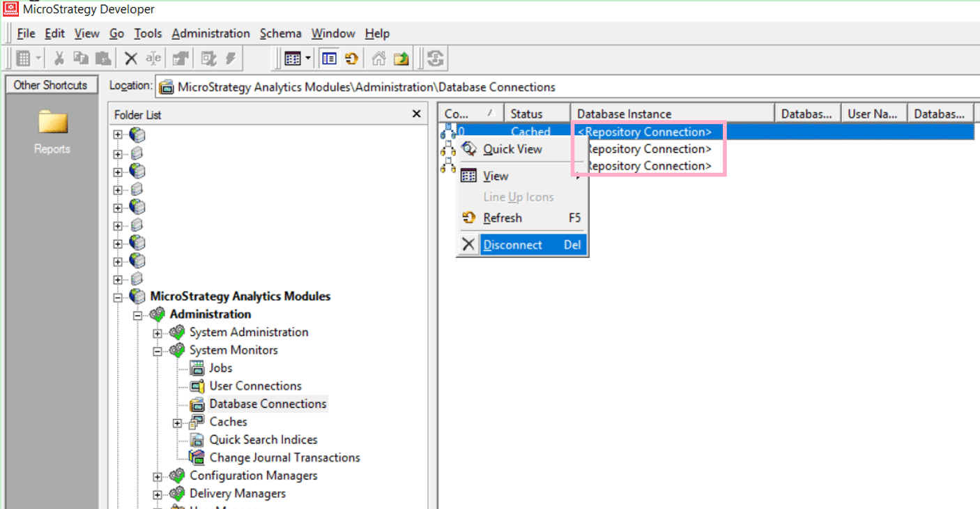The image size is (980, 509).
Task: Select the Delivery Managers tree item
Action: coord(238,494)
